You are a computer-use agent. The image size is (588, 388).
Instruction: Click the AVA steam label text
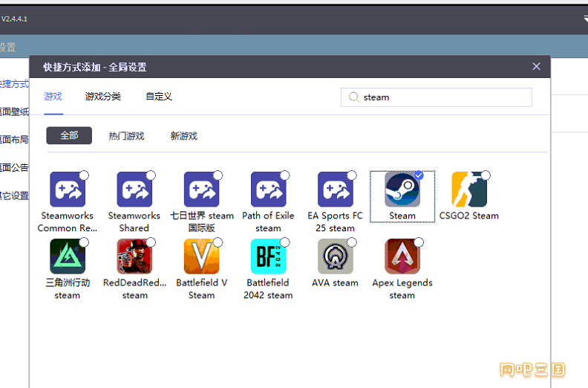[x=336, y=283]
